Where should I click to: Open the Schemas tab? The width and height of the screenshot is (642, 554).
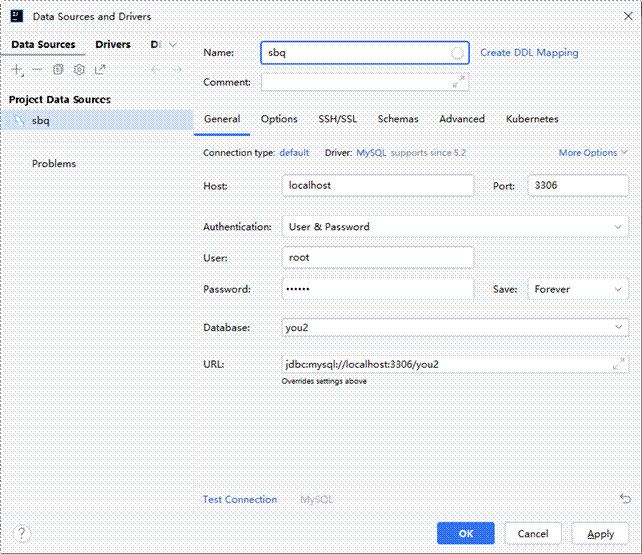pyautogui.click(x=398, y=119)
